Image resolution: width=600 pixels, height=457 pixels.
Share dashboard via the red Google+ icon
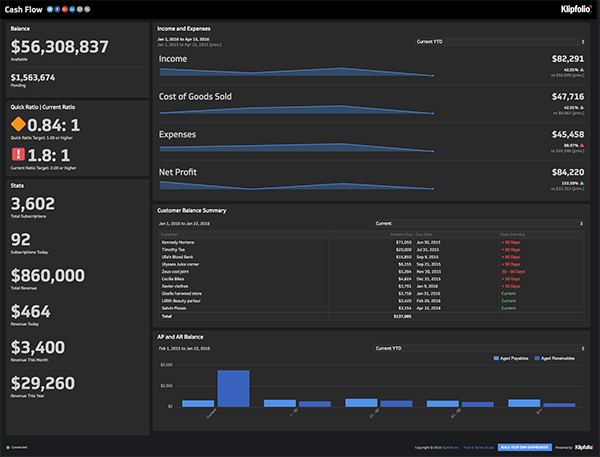(65, 10)
